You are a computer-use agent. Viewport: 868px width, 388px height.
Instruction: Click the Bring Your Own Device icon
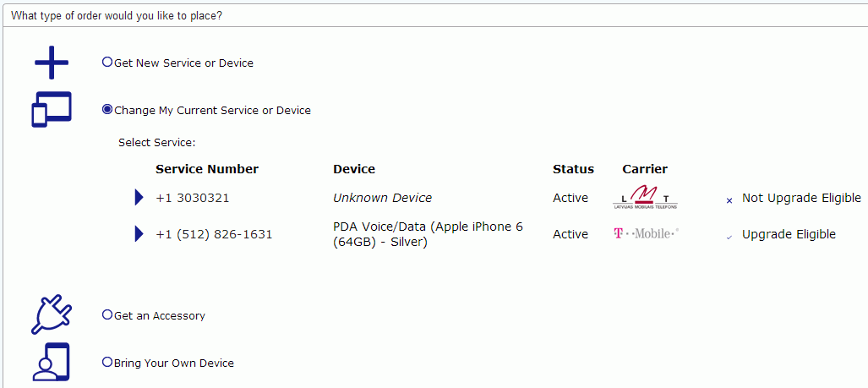(51, 363)
